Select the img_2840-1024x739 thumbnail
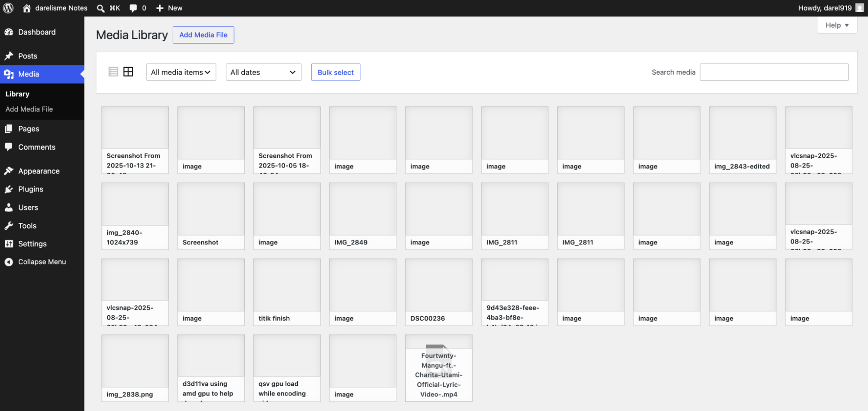Image resolution: width=868 pixels, height=411 pixels. click(x=135, y=216)
